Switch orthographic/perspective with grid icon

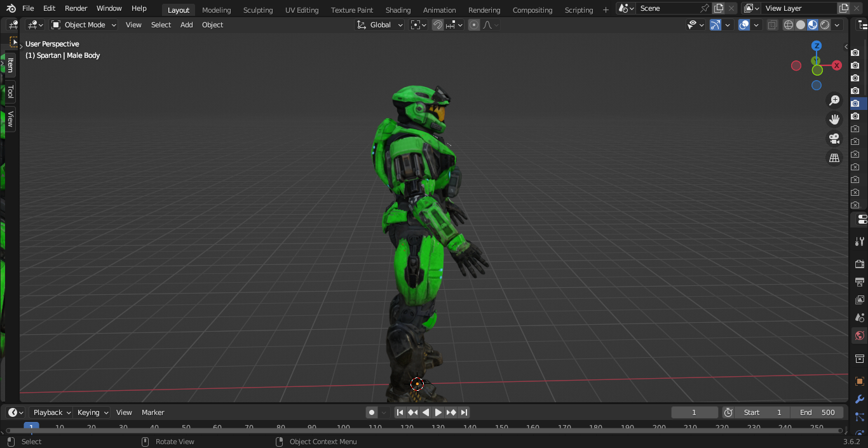(834, 158)
